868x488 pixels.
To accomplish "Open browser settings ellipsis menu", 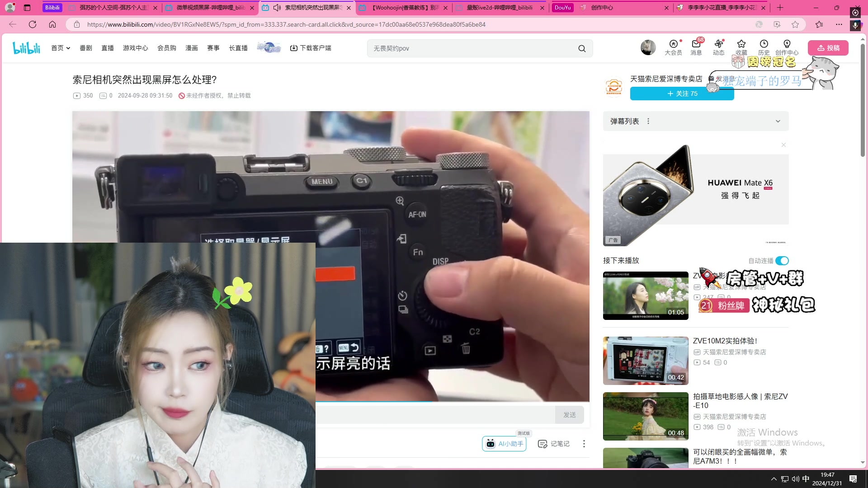I will point(839,24).
